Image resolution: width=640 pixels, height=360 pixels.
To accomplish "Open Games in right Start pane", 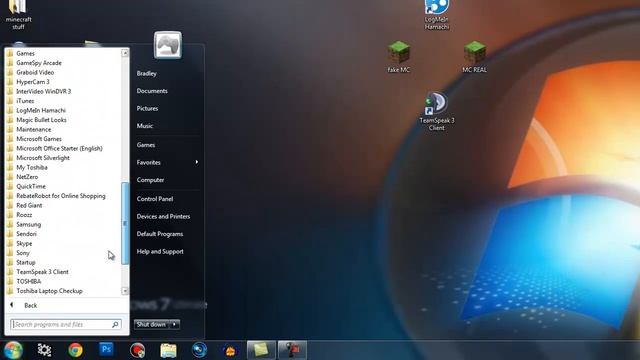I will click(146, 145).
